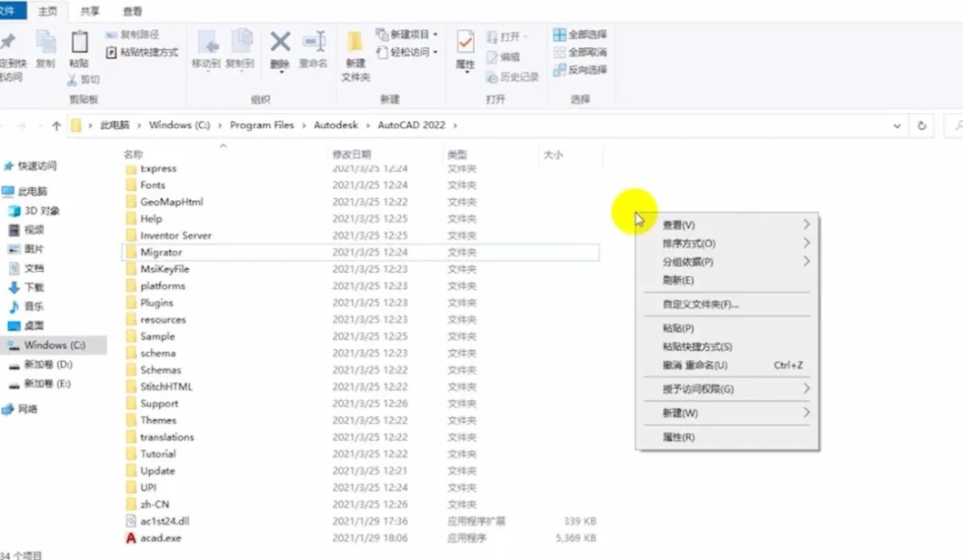Image resolution: width=963 pixels, height=560 pixels.
Task: Switch to the Share (共享) ribbon tab
Action: [90, 11]
